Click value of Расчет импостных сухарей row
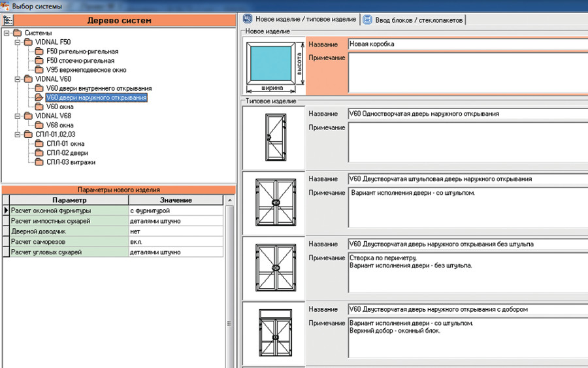 176,221
